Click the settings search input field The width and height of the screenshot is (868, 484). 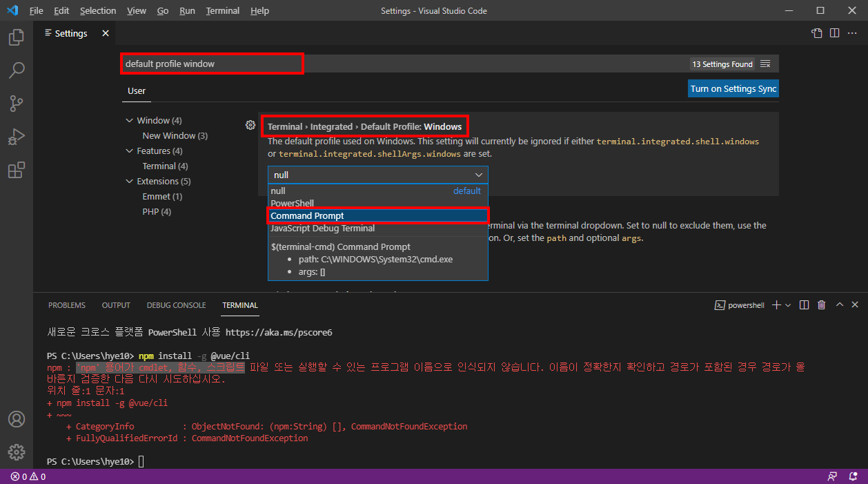(212, 64)
